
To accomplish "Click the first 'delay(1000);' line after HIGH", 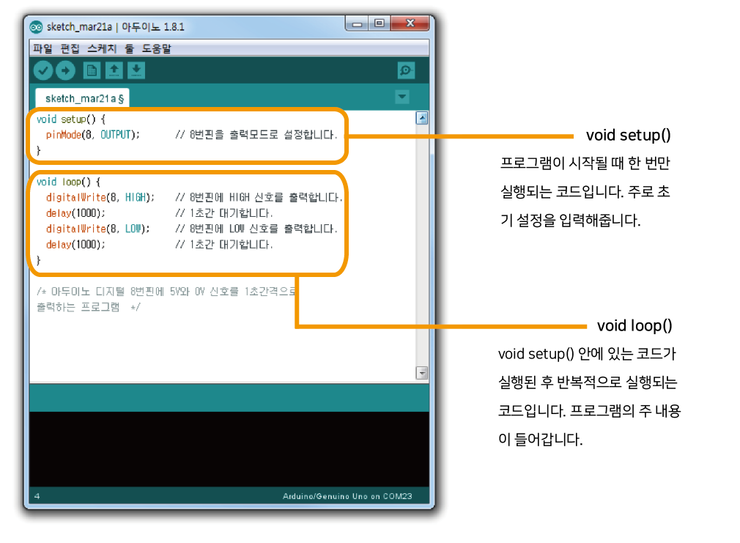I will point(75,213).
